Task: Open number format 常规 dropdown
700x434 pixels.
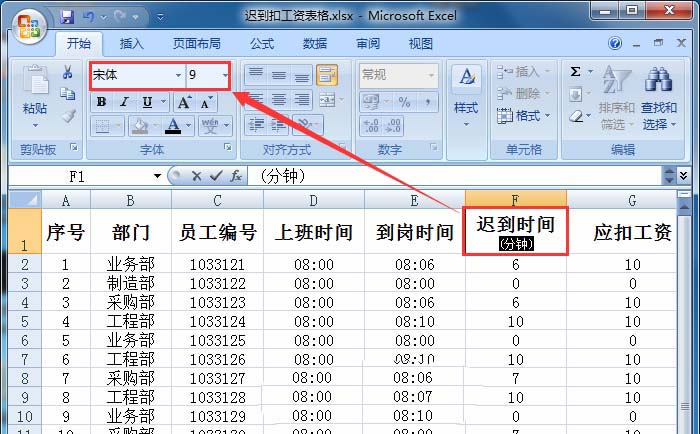Action: coord(431,75)
